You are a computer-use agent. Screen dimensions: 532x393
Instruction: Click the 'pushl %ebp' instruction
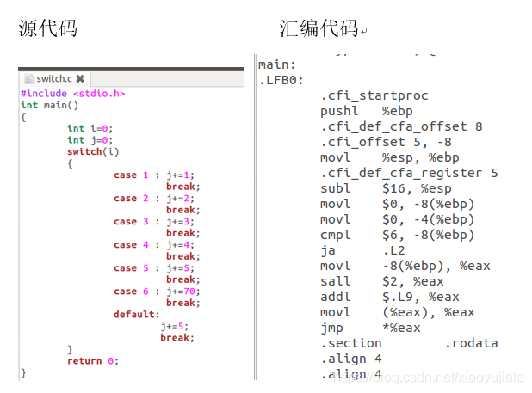point(367,111)
